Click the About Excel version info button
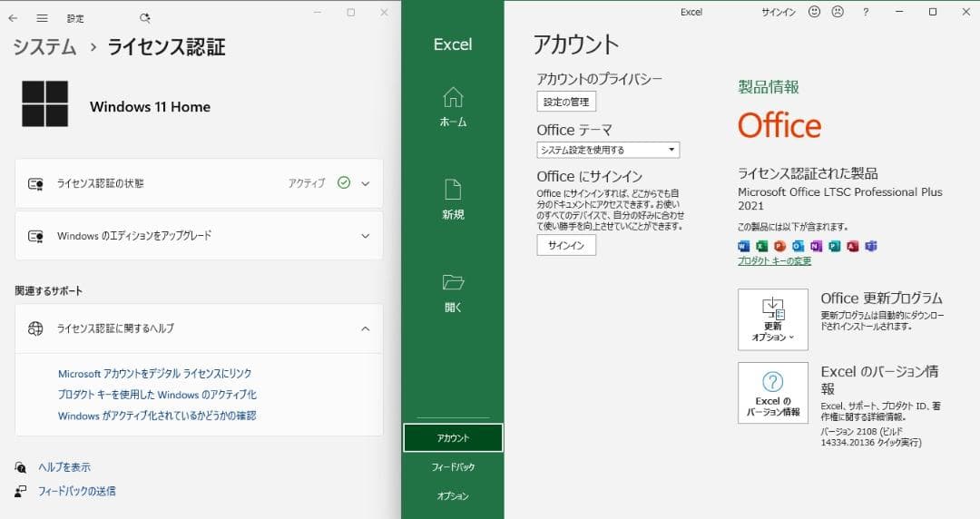This screenshot has width=980, height=519. [772, 393]
